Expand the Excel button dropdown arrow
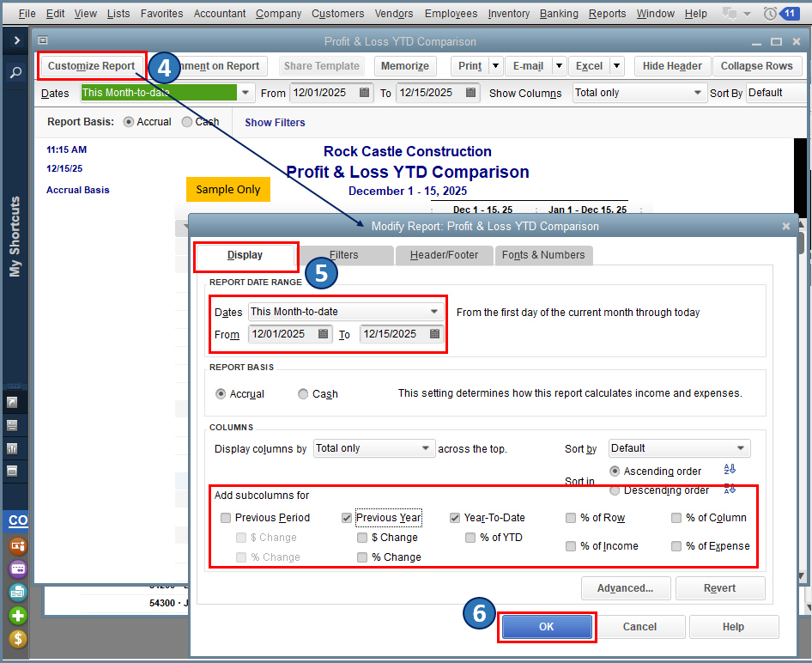812x663 pixels. pyautogui.click(x=617, y=66)
